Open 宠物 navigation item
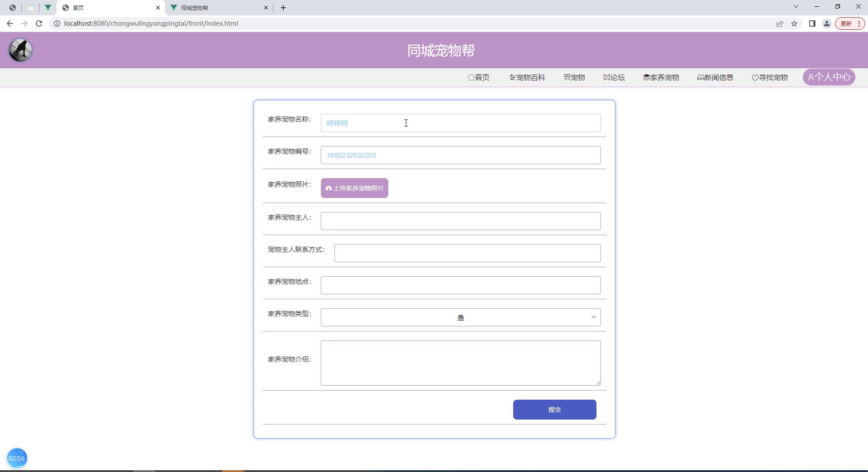Viewport: 868px width, 472px height. point(574,77)
